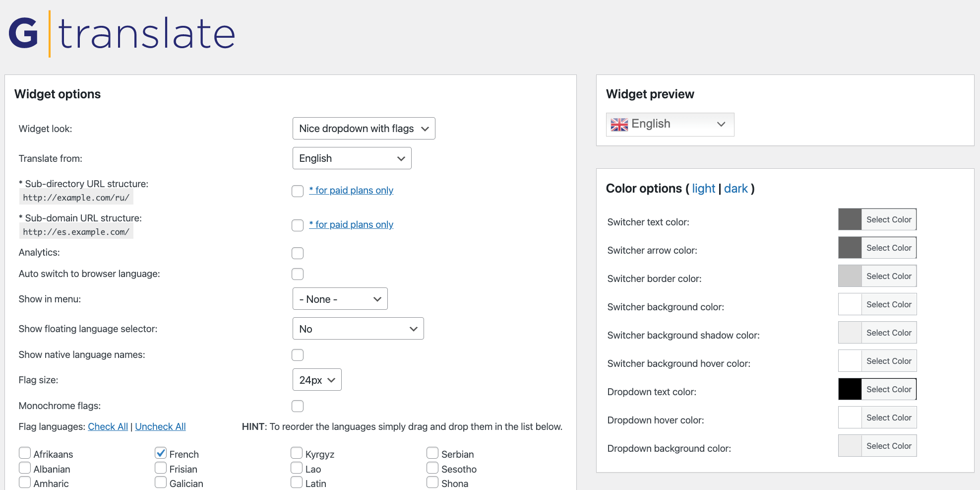
Task: Open the Widget look dropdown
Action: click(364, 128)
